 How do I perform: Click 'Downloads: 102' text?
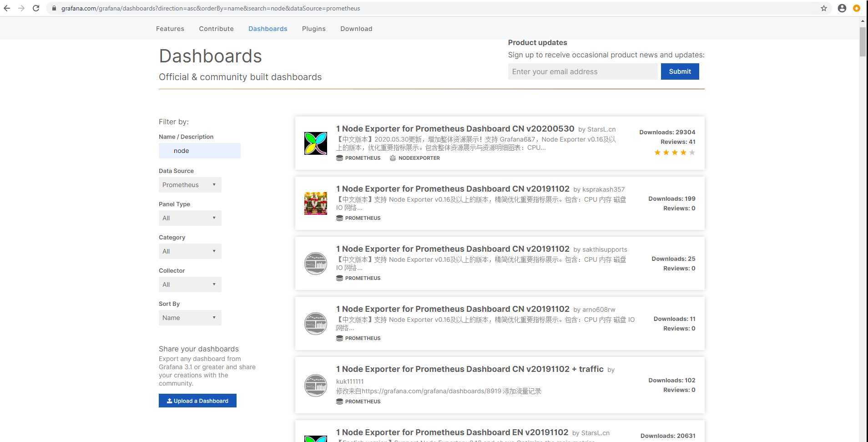click(x=672, y=380)
